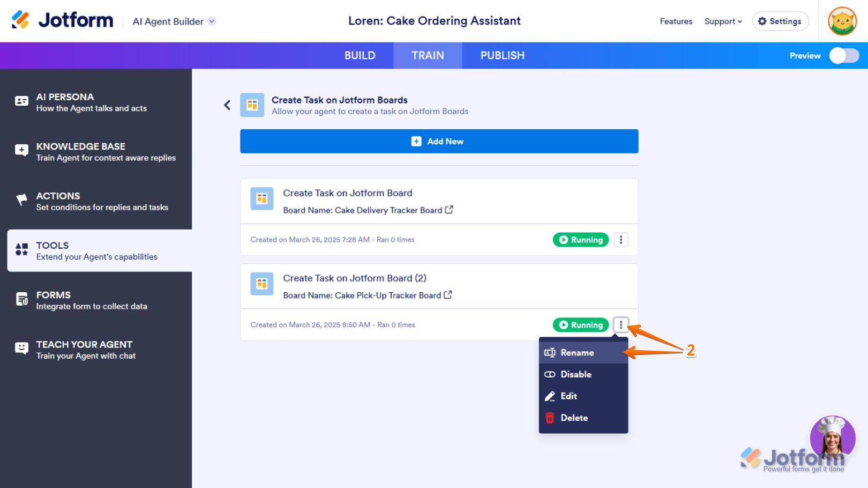
Task: Switch to the BUILD tab
Action: 360,55
